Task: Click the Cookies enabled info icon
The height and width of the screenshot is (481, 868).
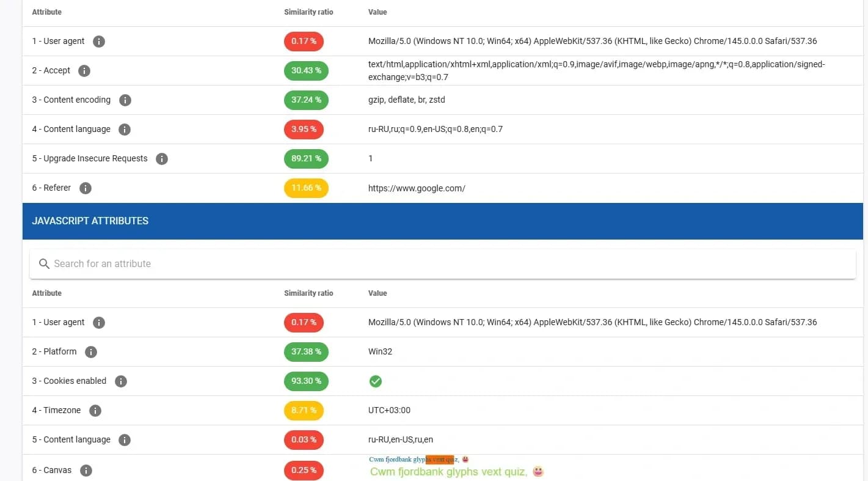Action: tap(121, 381)
